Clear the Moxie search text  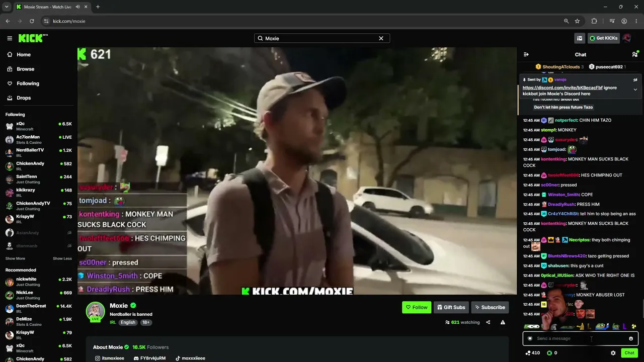coord(381,38)
